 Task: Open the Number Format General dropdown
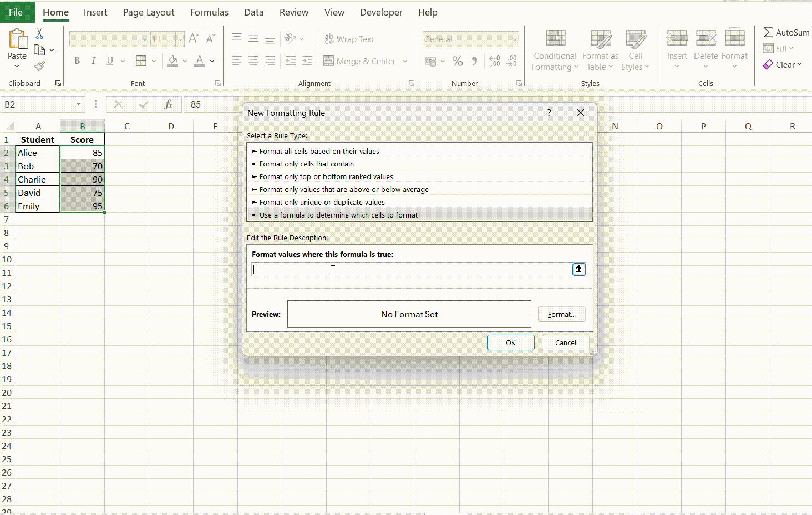tap(515, 39)
